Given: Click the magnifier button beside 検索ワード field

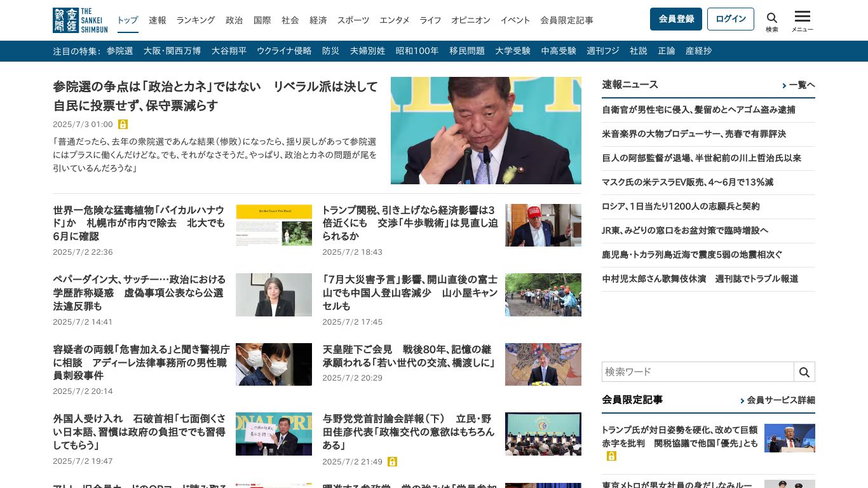Looking at the screenshot, I should coord(804,372).
